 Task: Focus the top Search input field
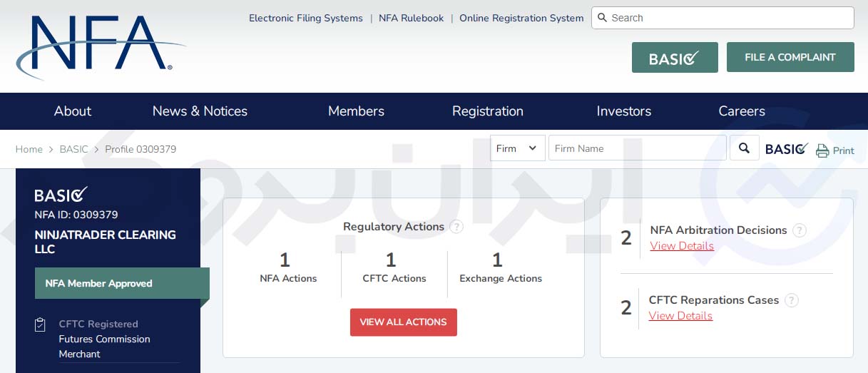click(x=723, y=18)
